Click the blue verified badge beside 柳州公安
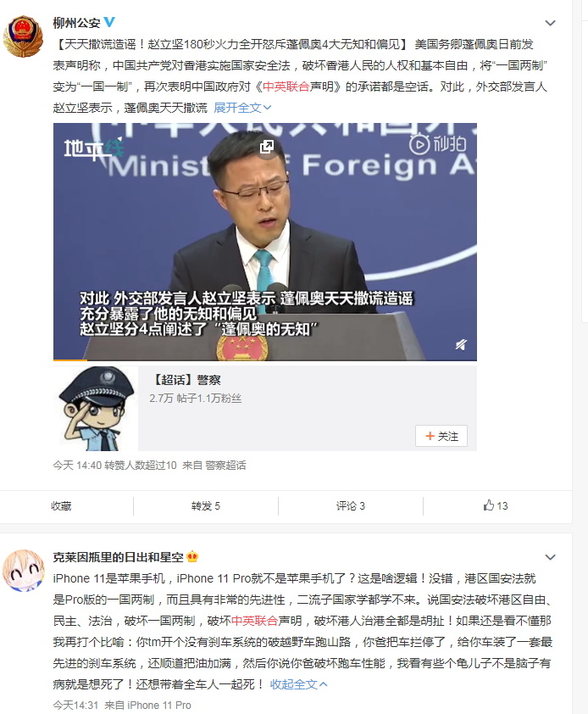Viewport: 588px width, 714px height. point(109,22)
